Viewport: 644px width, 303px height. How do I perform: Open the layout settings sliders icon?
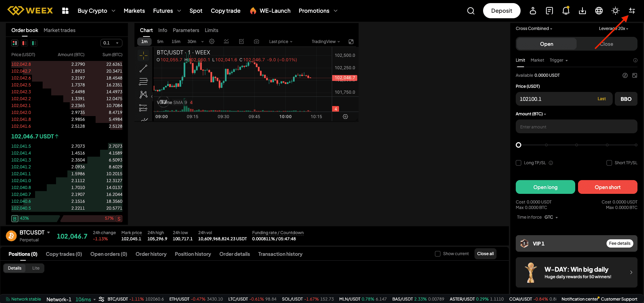click(x=632, y=11)
